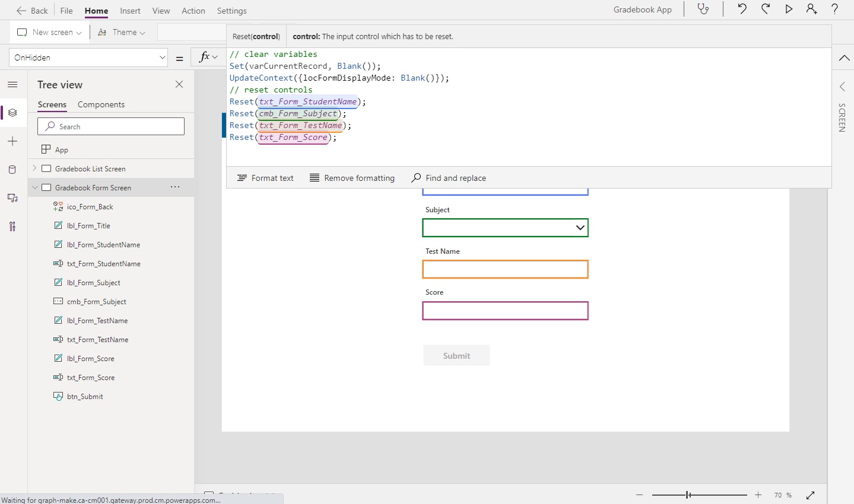Screen dimensions: 854x504
Task: Adjust the canvas zoom slider
Action: (x=688, y=495)
